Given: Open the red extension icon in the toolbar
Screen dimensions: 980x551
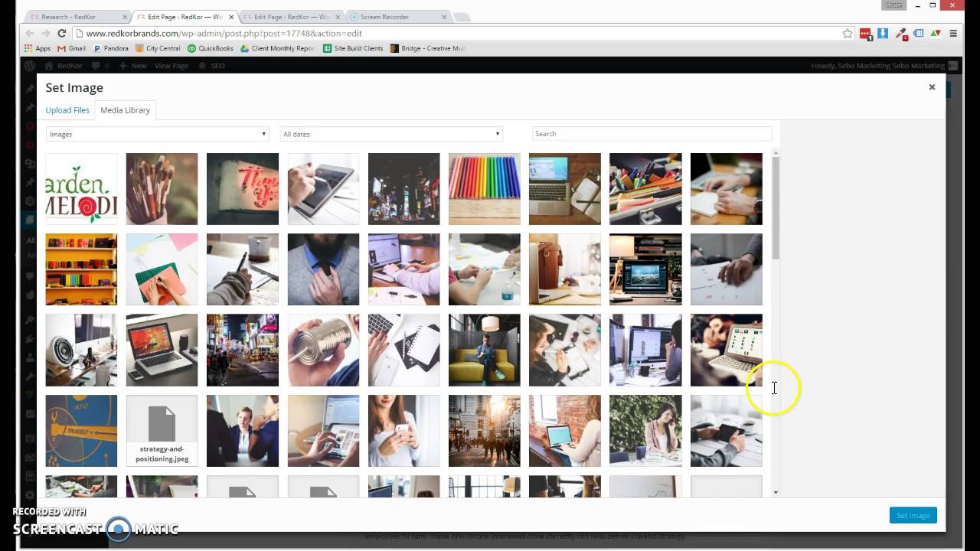Looking at the screenshot, I should point(865,34).
